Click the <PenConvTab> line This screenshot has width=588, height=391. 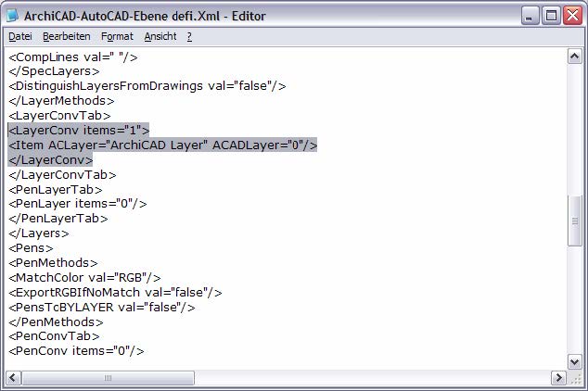coord(54,336)
